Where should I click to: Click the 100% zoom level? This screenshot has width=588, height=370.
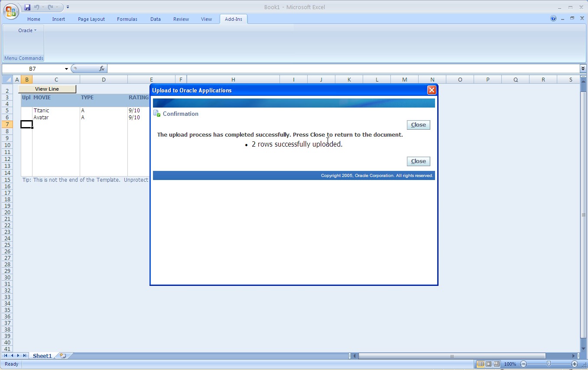pos(510,364)
